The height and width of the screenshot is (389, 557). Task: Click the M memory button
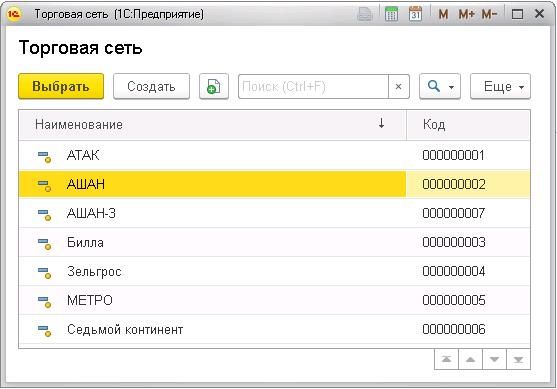443,15
